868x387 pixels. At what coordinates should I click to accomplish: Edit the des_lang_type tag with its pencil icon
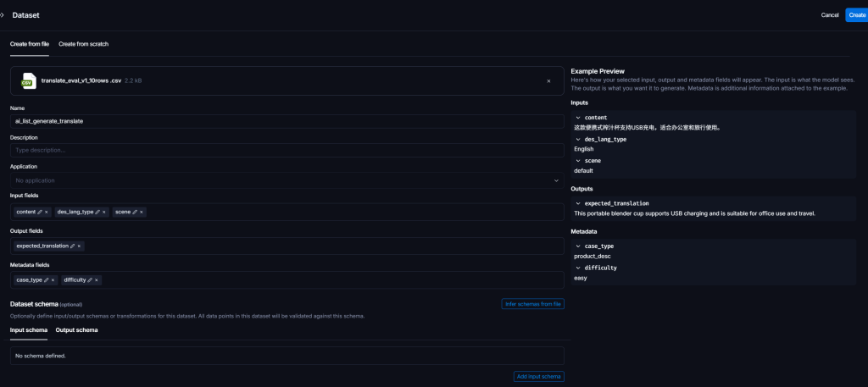click(x=97, y=212)
